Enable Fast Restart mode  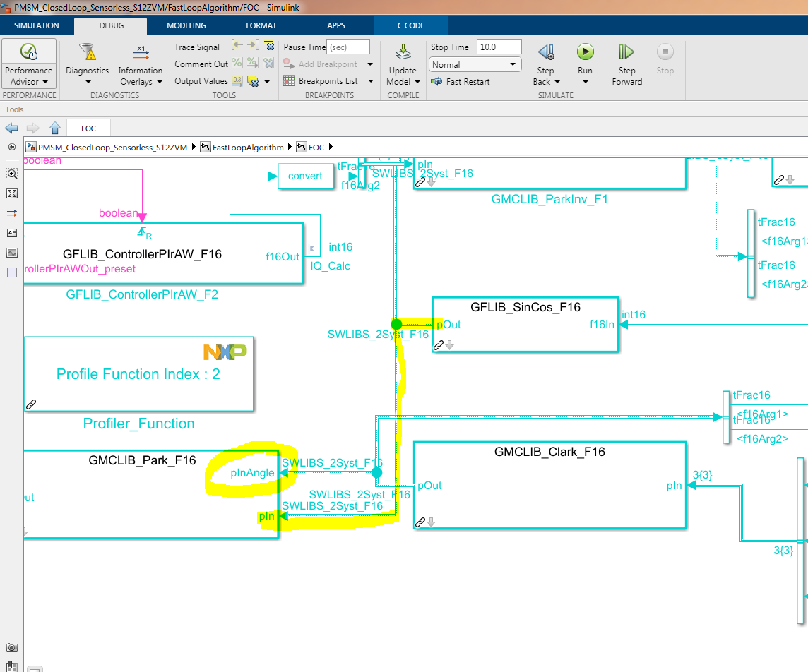point(461,81)
